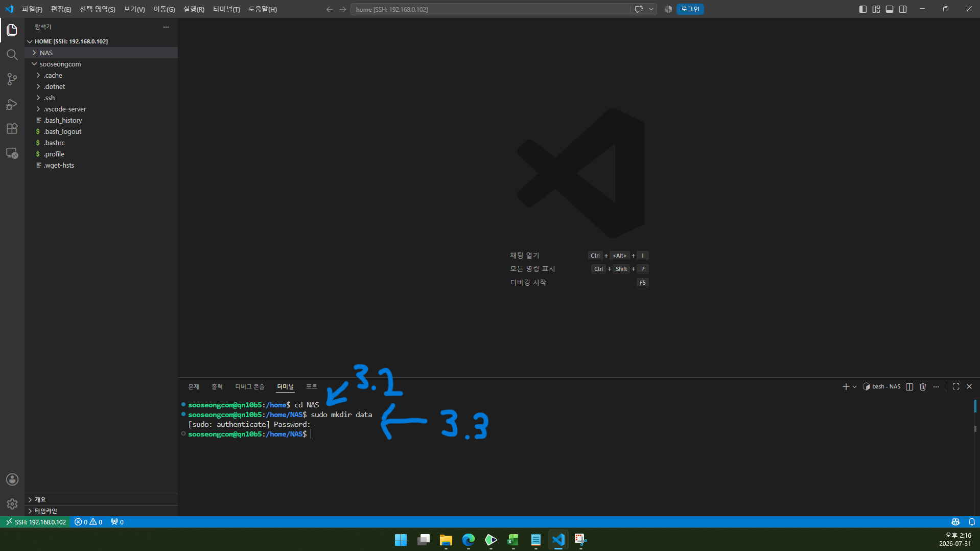
Task: Go forward using the navigation arrow
Action: [343, 9]
